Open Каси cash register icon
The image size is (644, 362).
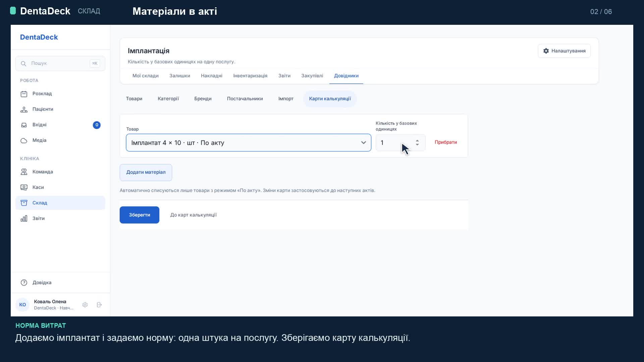(x=24, y=187)
